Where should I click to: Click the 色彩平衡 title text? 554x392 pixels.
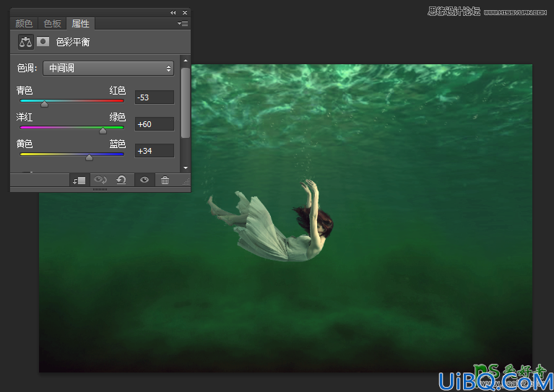click(73, 42)
